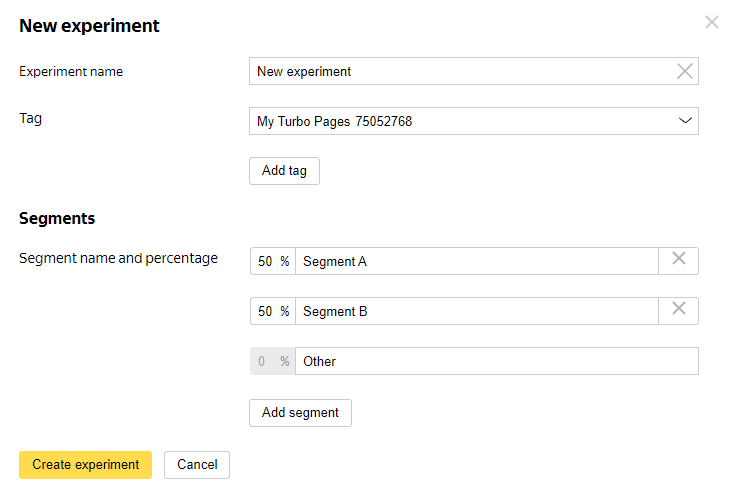
Task: Clear the Experiment name field text
Action: pos(685,71)
